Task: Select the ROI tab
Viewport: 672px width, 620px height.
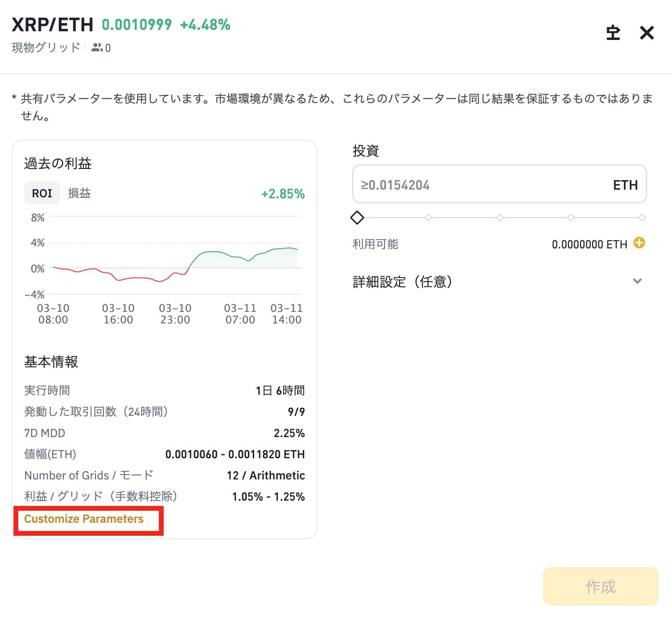Action: [42, 193]
